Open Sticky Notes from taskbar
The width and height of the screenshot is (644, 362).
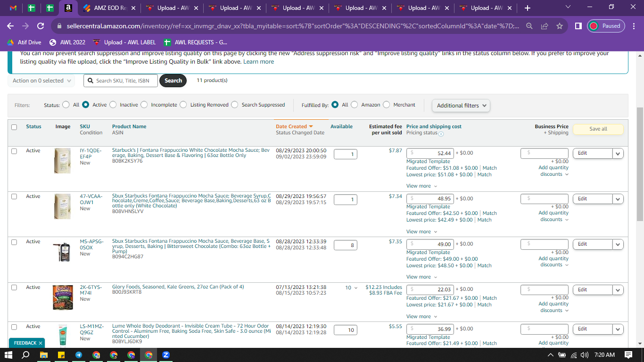click(x=61, y=355)
